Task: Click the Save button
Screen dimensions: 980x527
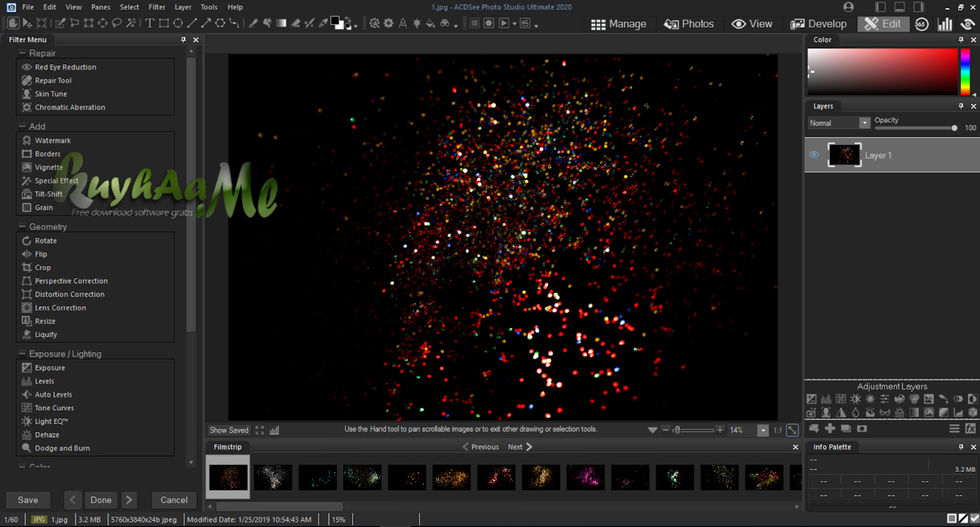Action: 28,500
